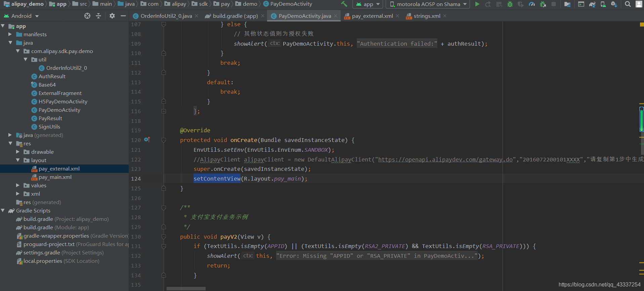
Task: Click the Make Project hammer icon
Action: tap(344, 4)
